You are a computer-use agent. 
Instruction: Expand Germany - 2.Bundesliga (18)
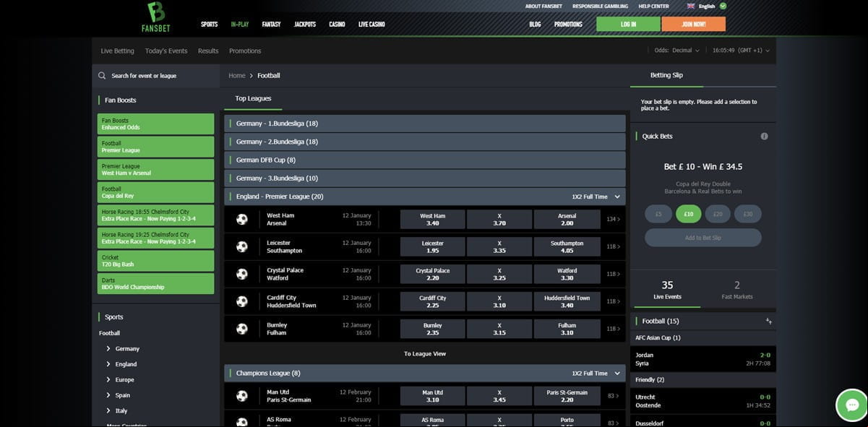coord(425,142)
